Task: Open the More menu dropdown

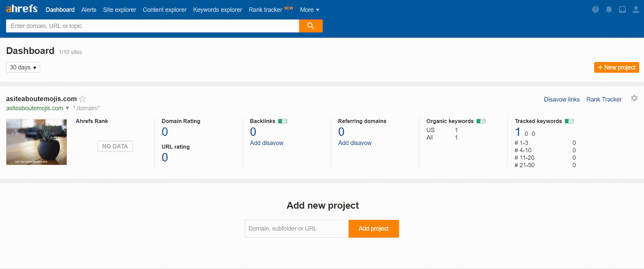Action: pos(310,10)
